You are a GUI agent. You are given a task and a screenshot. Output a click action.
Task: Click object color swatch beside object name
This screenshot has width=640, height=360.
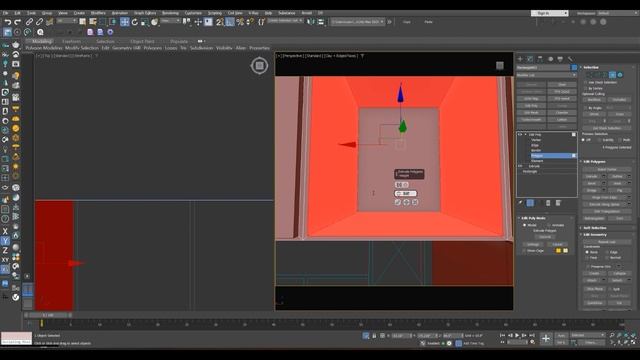pos(574,68)
